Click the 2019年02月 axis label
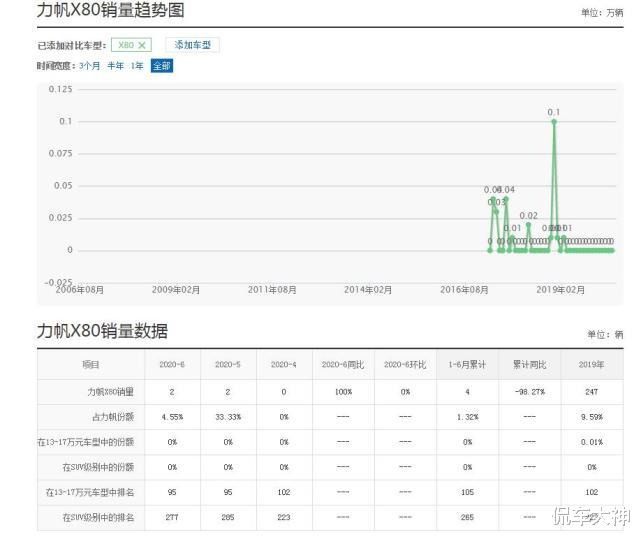 pyautogui.click(x=560, y=290)
